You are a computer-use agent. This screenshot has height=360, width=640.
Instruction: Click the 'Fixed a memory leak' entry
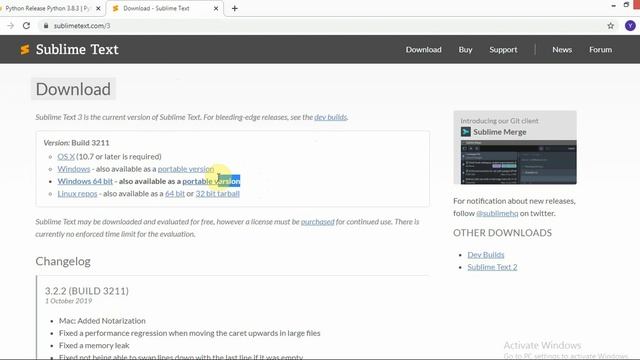coord(94,345)
